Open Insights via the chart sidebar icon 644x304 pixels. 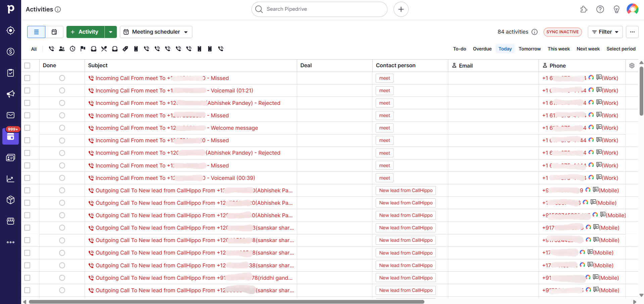tap(11, 179)
